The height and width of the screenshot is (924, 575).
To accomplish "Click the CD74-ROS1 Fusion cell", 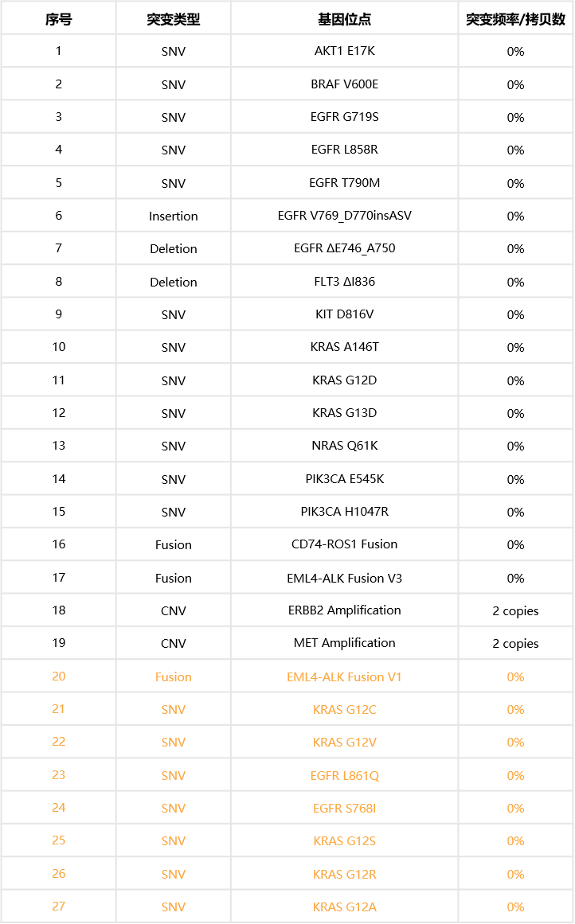I will point(344,544).
